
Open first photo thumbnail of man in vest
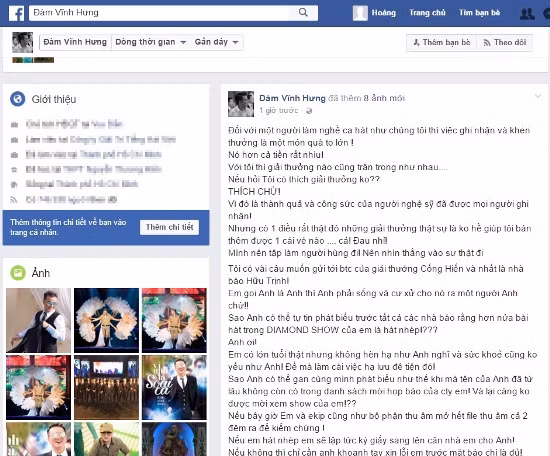(39, 320)
